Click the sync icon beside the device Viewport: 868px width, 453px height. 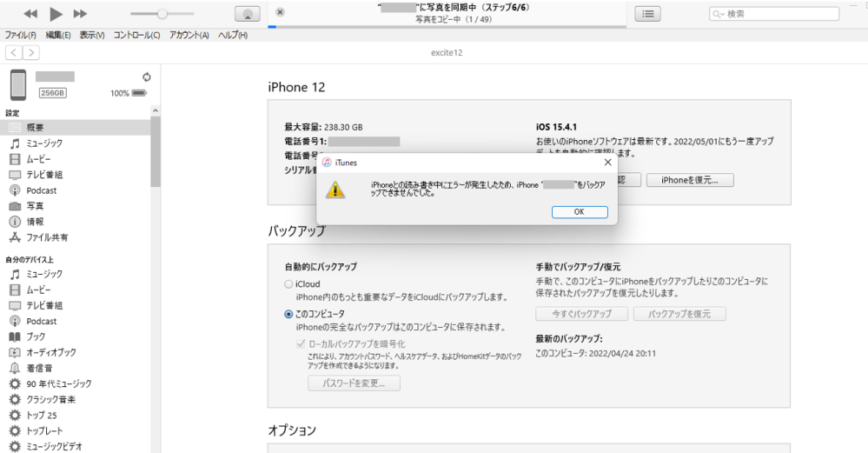pos(145,76)
